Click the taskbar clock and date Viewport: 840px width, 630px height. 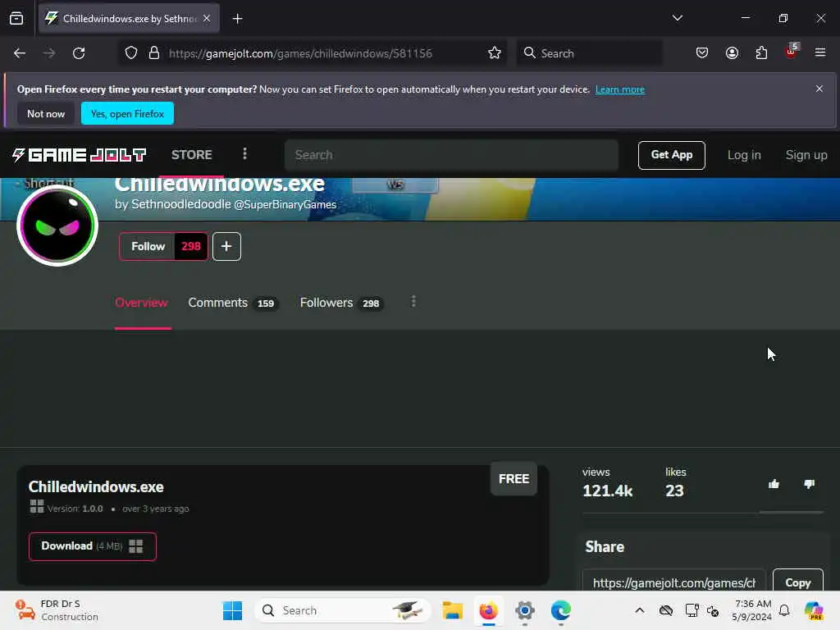point(752,610)
